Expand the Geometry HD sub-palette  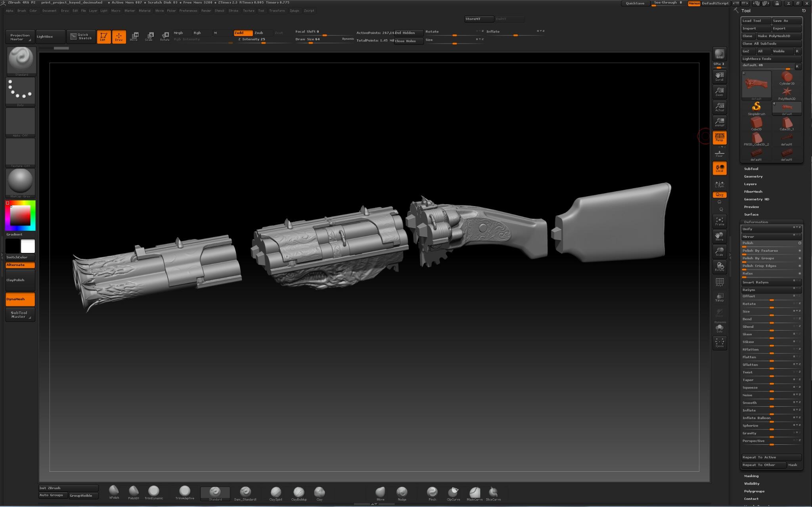756,199
